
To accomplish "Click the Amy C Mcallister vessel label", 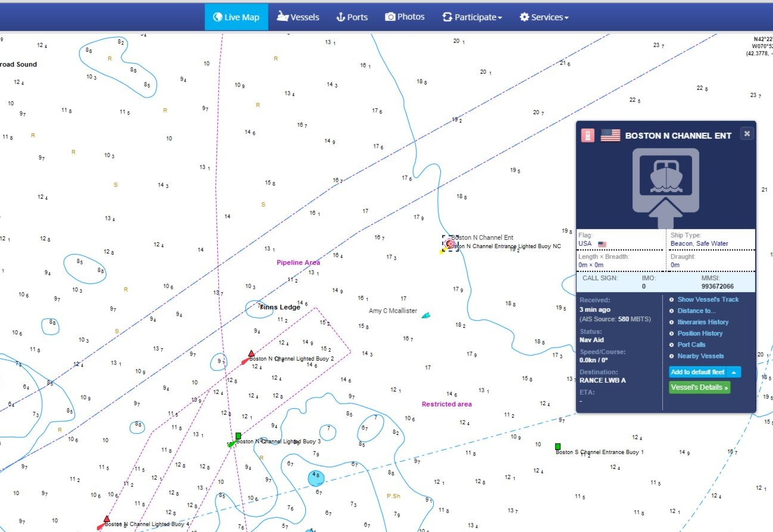I will [x=393, y=311].
